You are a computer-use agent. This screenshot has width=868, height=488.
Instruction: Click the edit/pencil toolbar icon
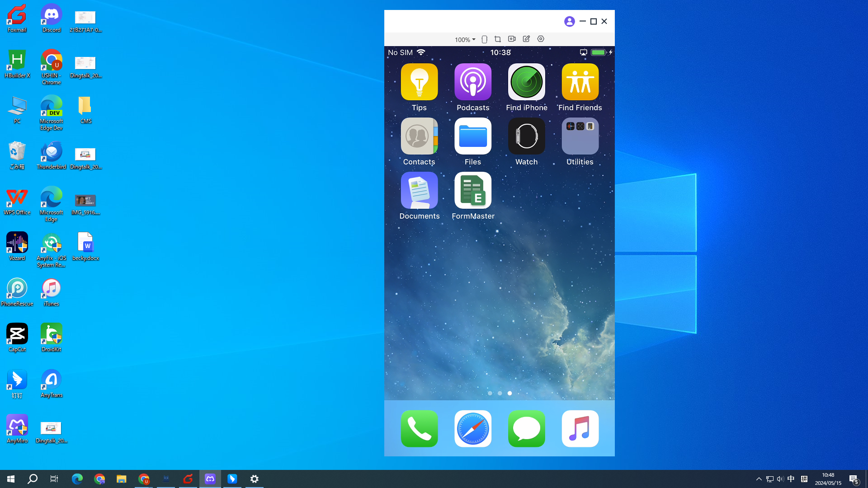pos(526,39)
